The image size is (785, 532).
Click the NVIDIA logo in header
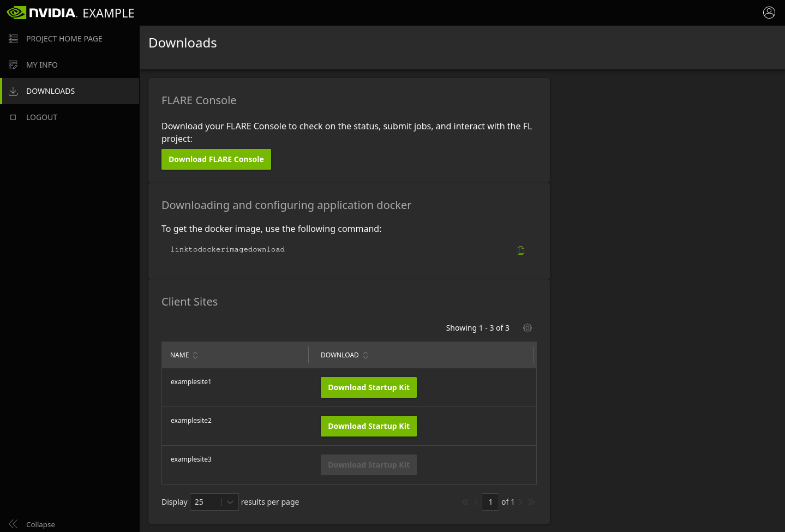(x=41, y=13)
